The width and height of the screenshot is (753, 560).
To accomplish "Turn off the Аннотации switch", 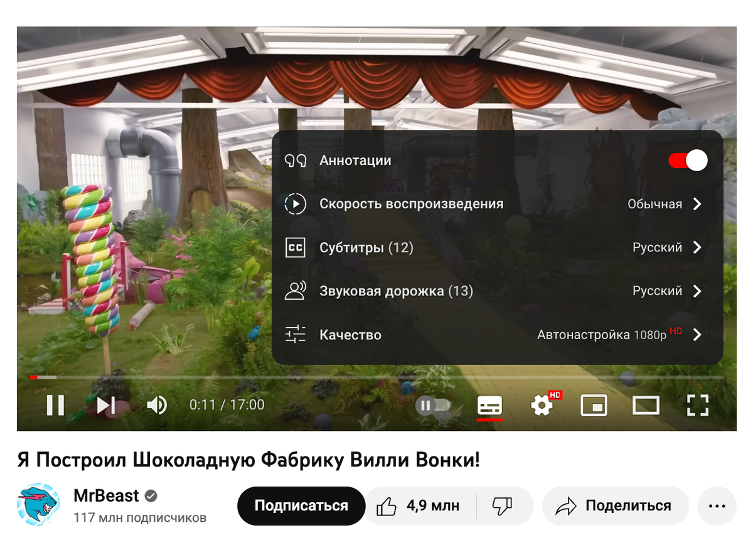I will click(x=688, y=161).
